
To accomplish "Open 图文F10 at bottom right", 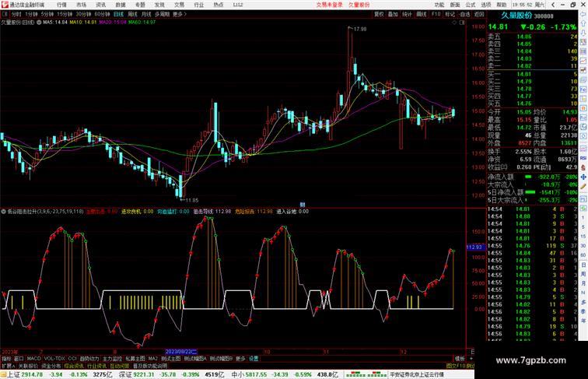I will (x=456, y=366).
